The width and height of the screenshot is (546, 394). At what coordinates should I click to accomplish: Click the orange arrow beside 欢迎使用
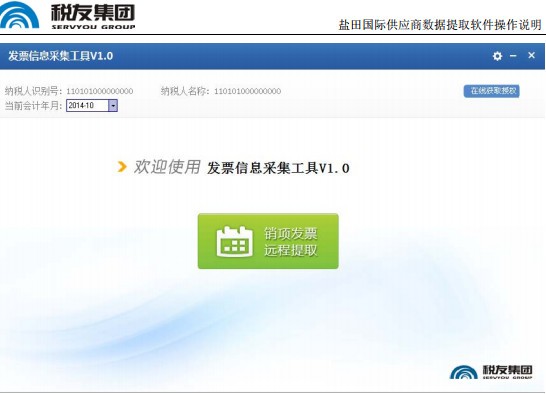pos(122,167)
